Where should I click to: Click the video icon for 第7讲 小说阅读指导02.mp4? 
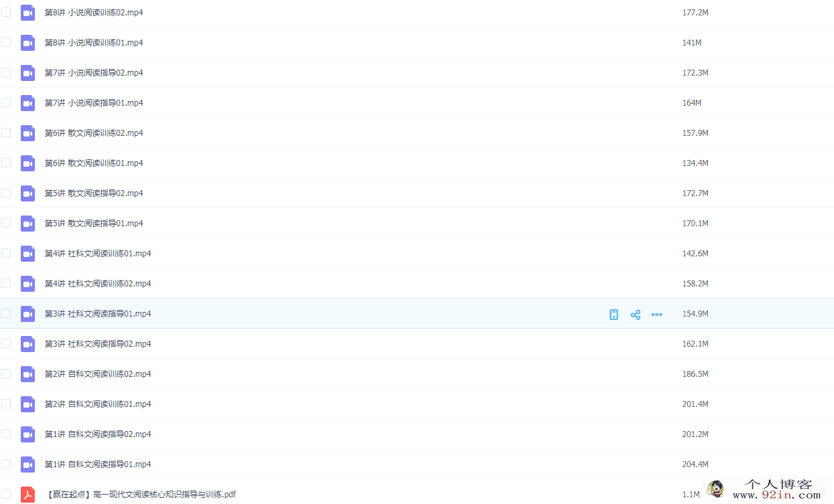point(27,73)
